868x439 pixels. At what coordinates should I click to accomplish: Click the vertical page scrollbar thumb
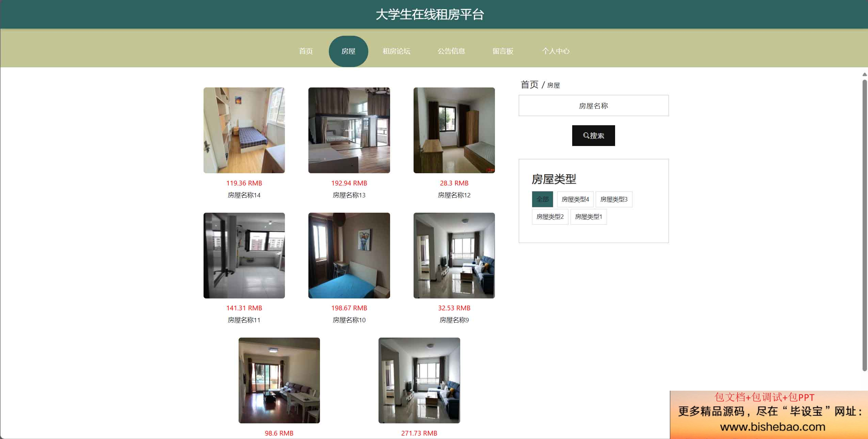[865, 225]
